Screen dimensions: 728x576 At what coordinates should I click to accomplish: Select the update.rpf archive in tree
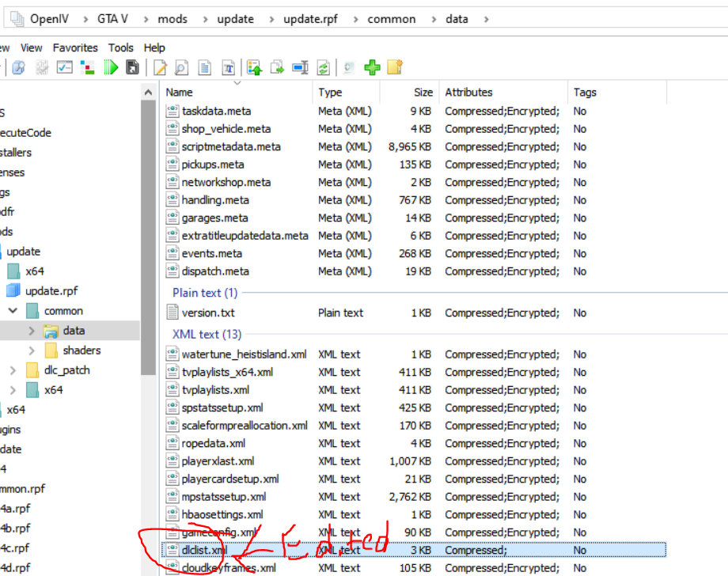click(x=51, y=291)
